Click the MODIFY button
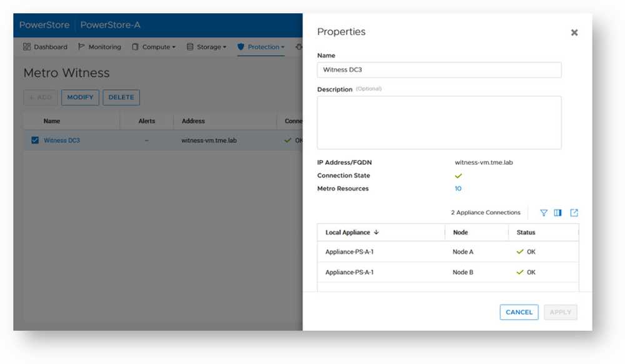The image size is (625, 364). 80,97
